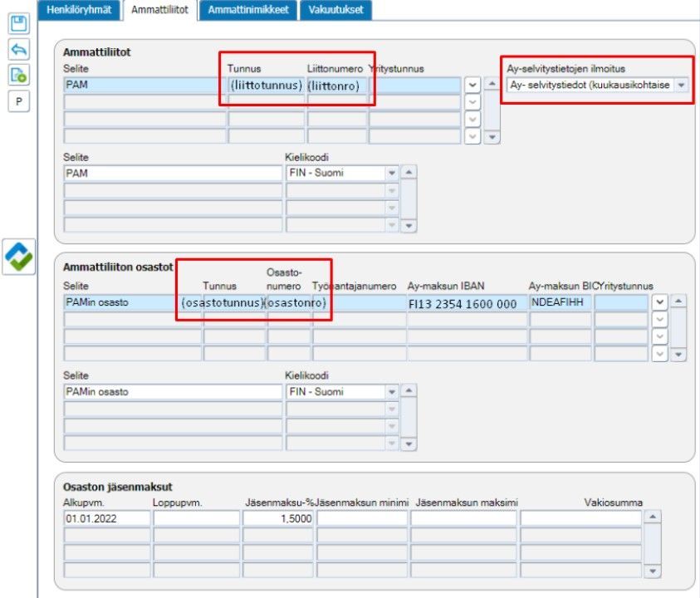
Task: Open Ay-selvitystietojen ilmoitus dropdown
Action: point(681,85)
